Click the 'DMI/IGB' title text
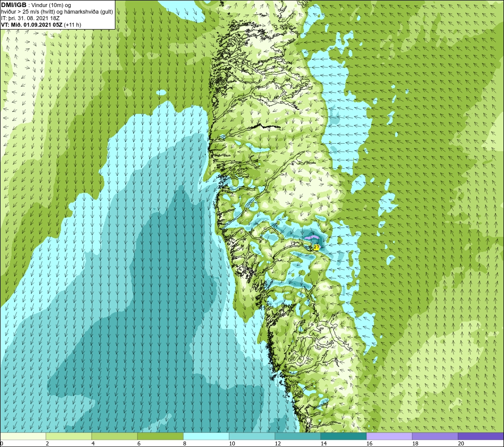The width and height of the screenshot is (504, 447). (14, 5)
